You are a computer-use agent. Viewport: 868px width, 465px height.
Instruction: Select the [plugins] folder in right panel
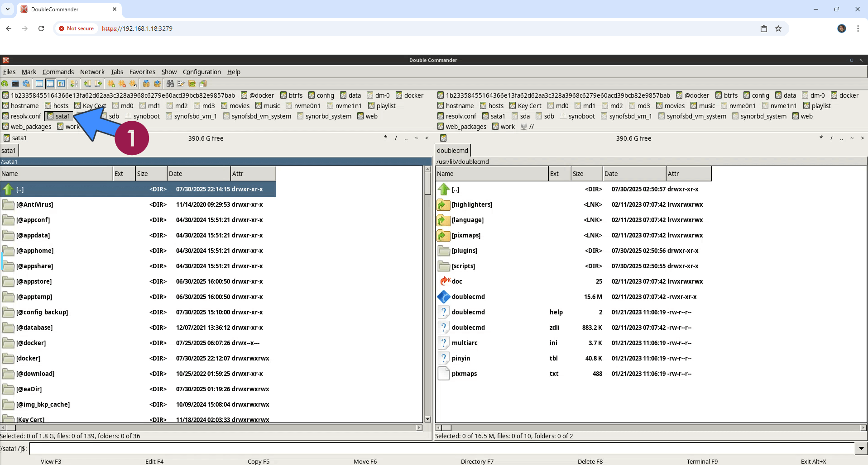[x=573, y=251]
